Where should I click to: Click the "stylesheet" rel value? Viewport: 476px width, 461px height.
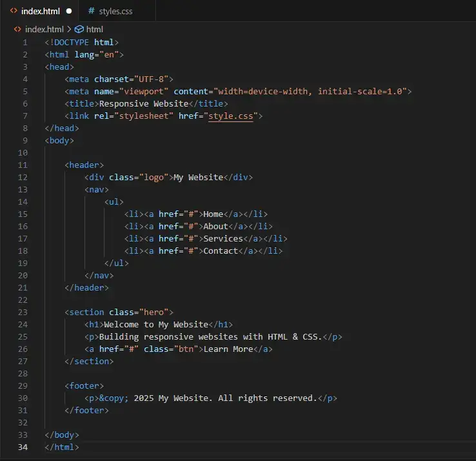click(x=144, y=116)
